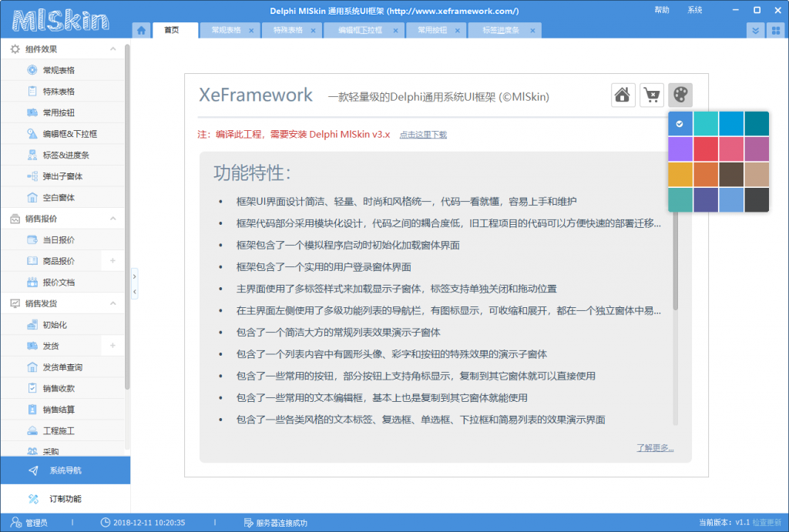Pick the charcoal gray theme swatch
Viewport: 789px width, 532px height.
(x=757, y=199)
